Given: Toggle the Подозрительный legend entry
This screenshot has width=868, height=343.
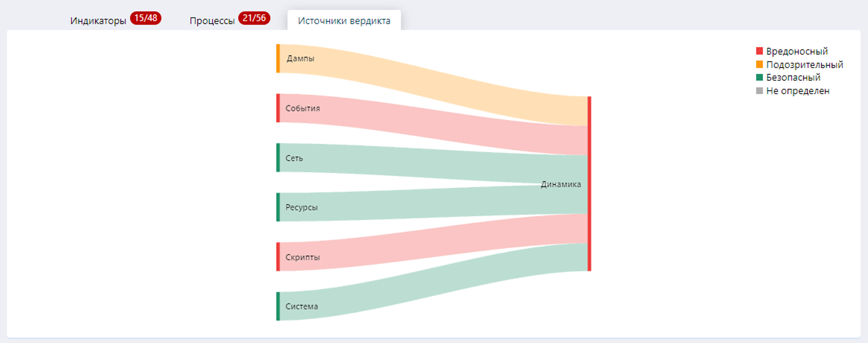Looking at the screenshot, I should pos(804,65).
